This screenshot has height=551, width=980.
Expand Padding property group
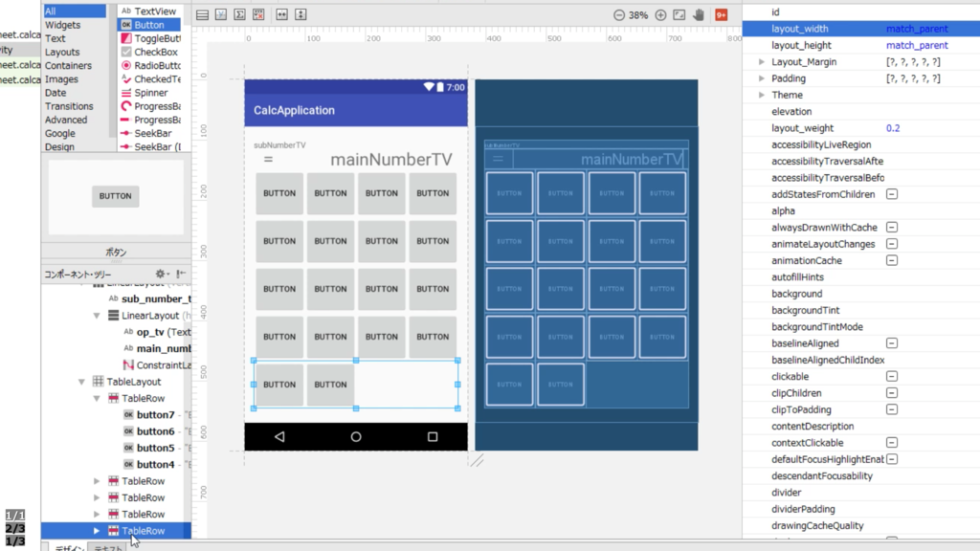coord(761,78)
